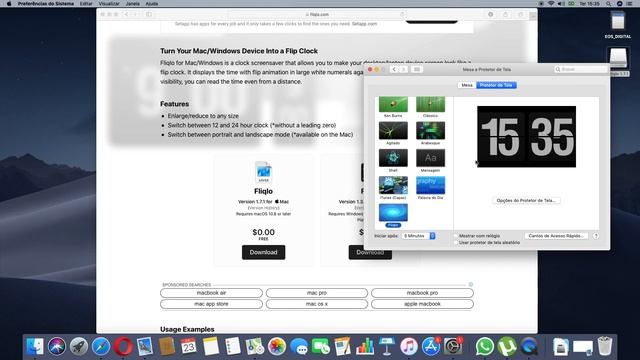The width and height of the screenshot is (640, 360).
Task: Select Palavra do Dia screensaver
Action: tap(430, 185)
